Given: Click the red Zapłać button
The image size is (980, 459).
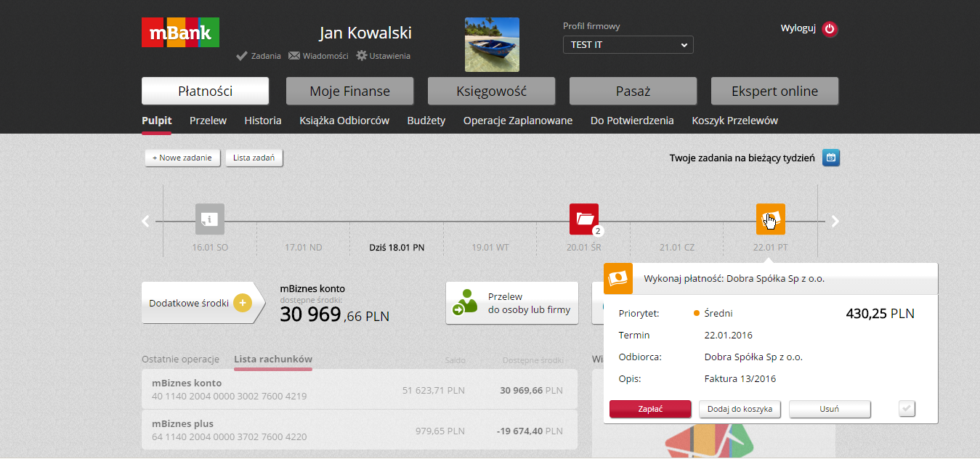Looking at the screenshot, I should pyautogui.click(x=650, y=409).
